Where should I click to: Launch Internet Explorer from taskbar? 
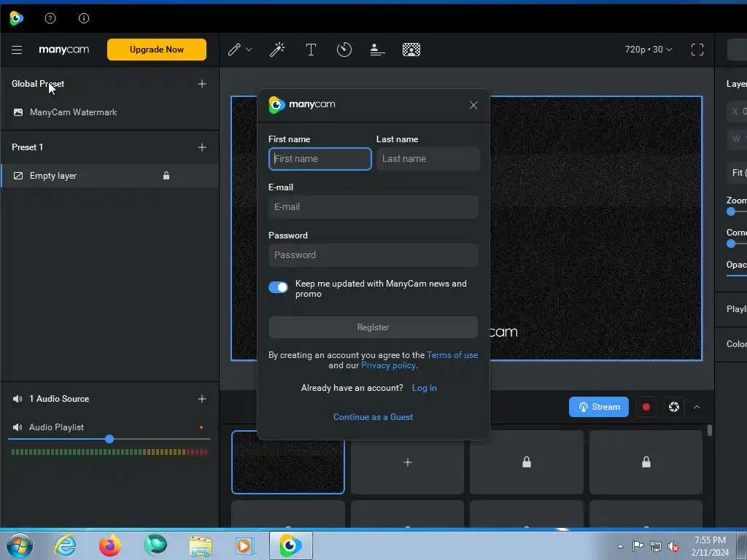click(x=65, y=545)
